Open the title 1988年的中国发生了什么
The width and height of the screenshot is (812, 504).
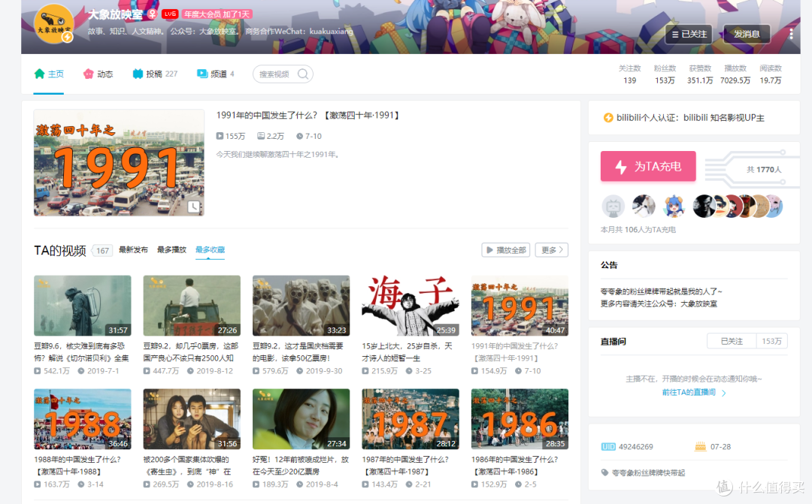pos(77,465)
